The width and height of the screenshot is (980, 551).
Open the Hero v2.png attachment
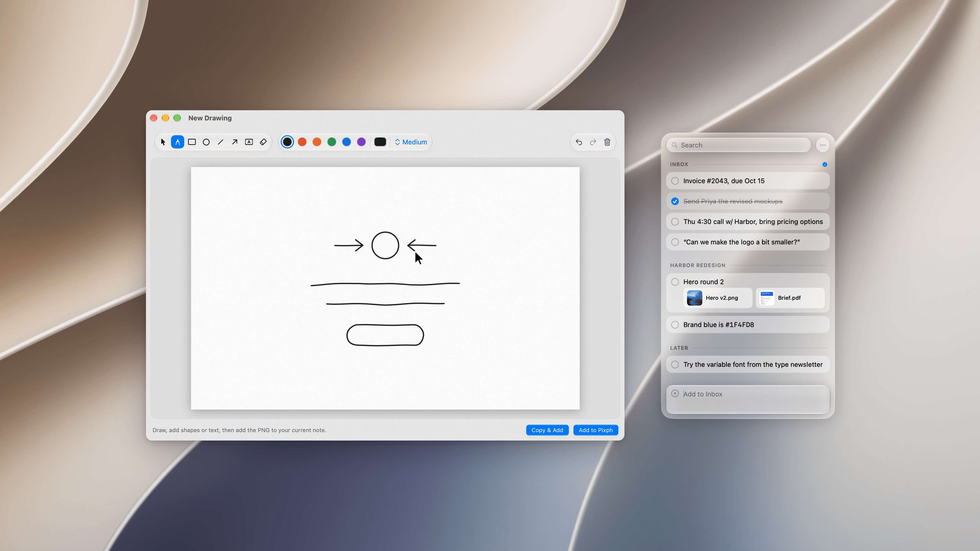point(718,298)
